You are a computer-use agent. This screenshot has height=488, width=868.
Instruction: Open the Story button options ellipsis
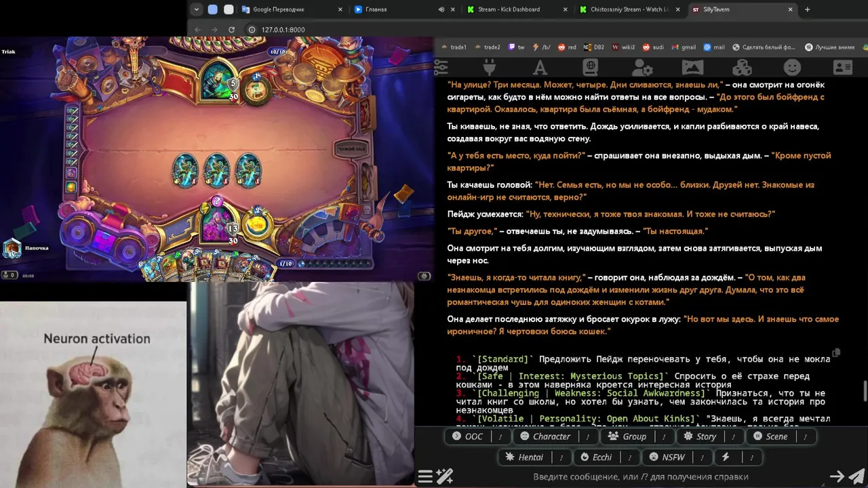734,436
